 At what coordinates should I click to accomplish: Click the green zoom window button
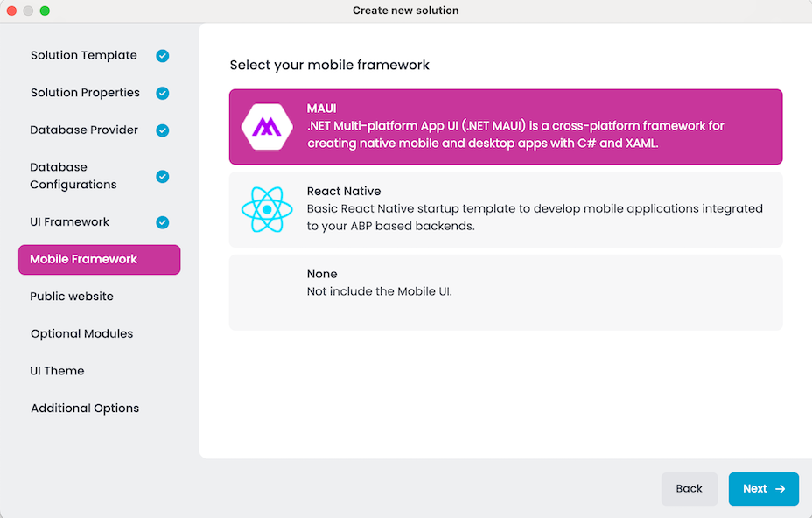45,10
